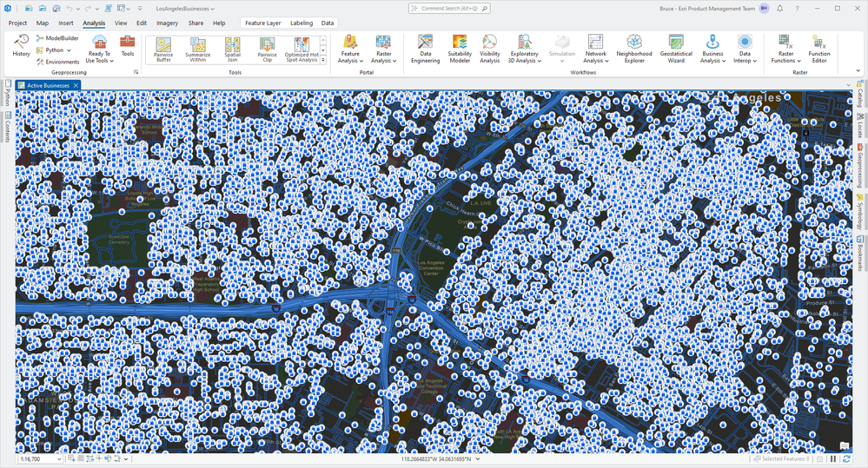Select the Pairwise Buffer tool
The height and width of the screenshot is (468, 868).
pyautogui.click(x=163, y=49)
